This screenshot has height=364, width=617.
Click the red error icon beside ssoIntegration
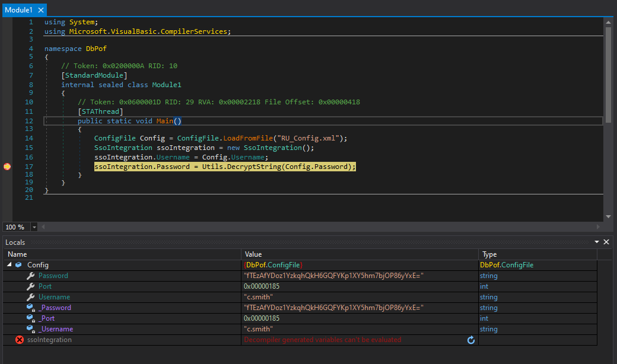tap(20, 340)
